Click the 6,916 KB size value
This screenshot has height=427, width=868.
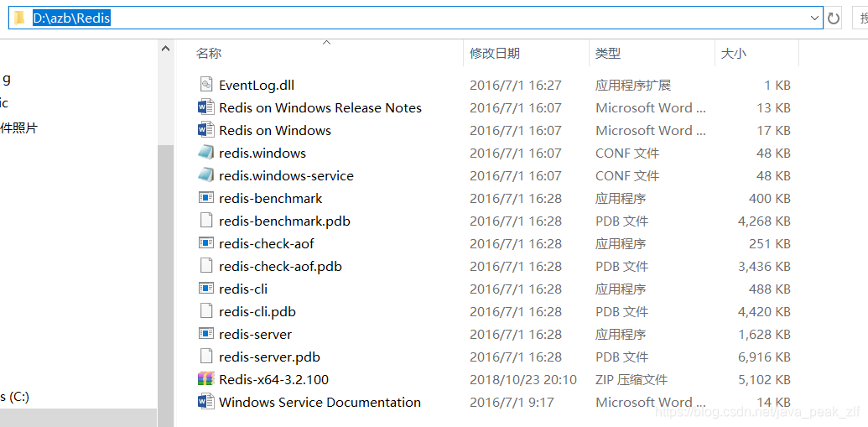764,357
